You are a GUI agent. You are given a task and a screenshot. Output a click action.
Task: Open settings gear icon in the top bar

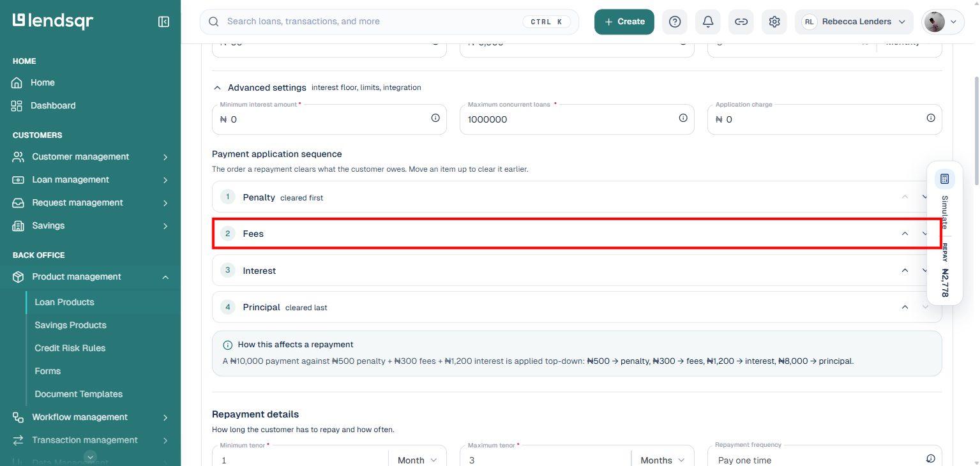click(774, 22)
